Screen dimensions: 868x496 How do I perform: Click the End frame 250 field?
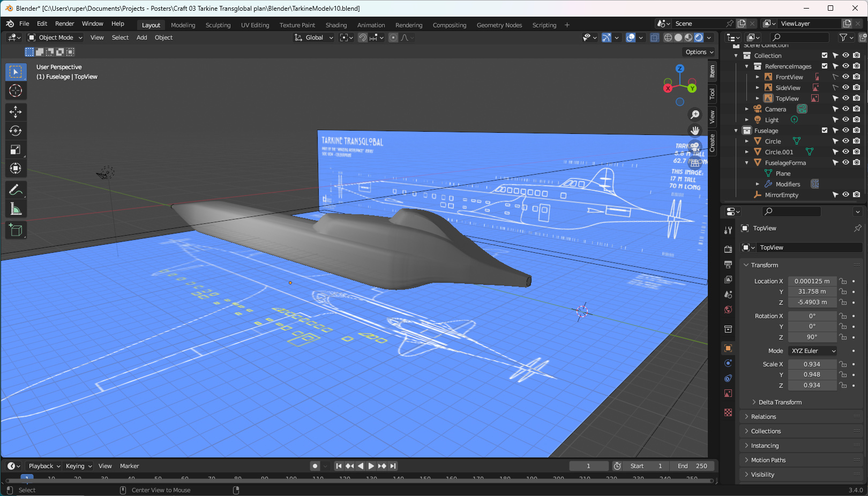point(692,466)
